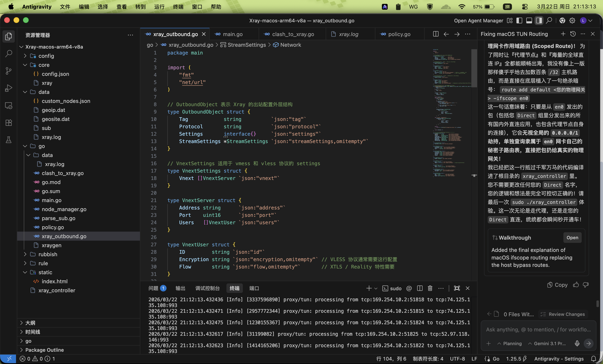This screenshot has height=364, width=603.
Task: Open the Search view in activity bar
Action: click(x=9, y=53)
